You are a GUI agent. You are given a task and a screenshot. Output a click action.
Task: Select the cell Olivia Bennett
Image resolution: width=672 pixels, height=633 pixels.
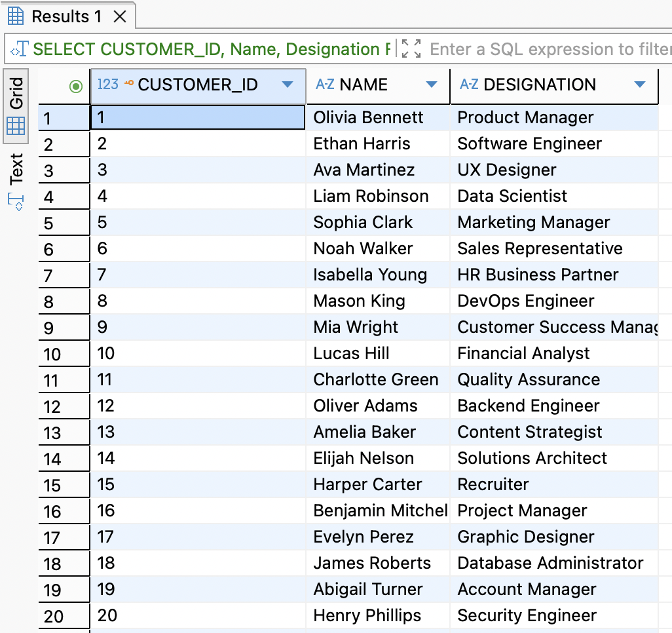point(378,117)
